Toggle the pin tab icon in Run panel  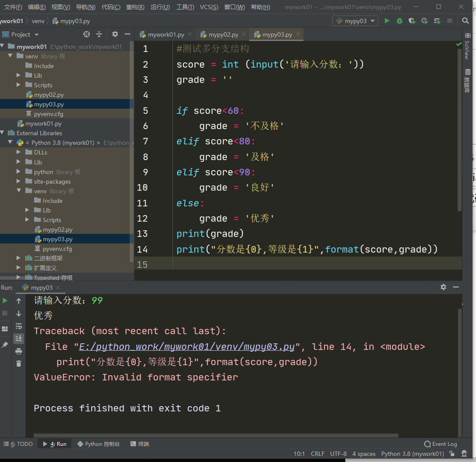click(x=5, y=345)
